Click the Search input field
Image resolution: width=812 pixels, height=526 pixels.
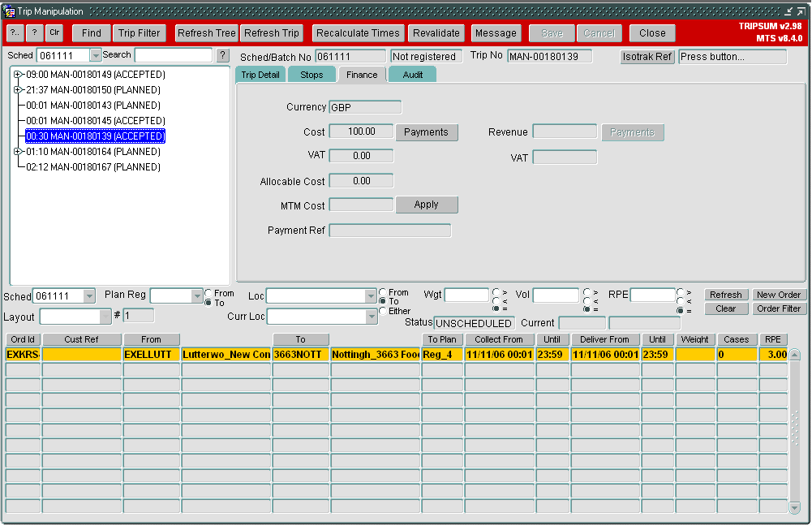pyautogui.click(x=174, y=55)
